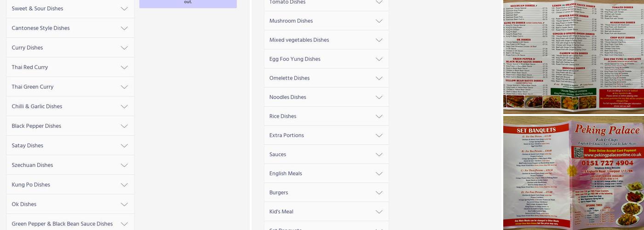Click the arrow next to Satay Dishes
This screenshot has width=644, height=230.
[x=124, y=146]
